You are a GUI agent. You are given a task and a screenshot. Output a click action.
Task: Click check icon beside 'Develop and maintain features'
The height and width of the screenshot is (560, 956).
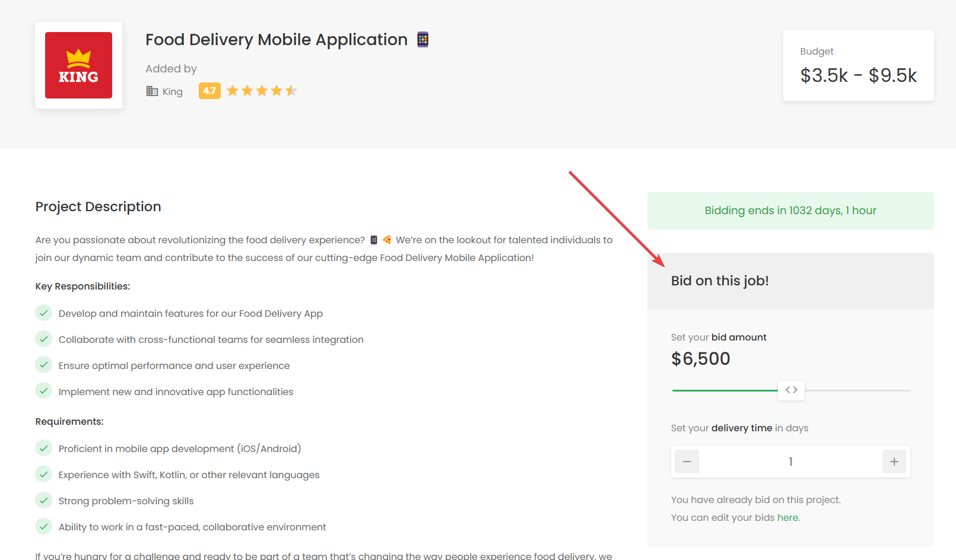43,313
